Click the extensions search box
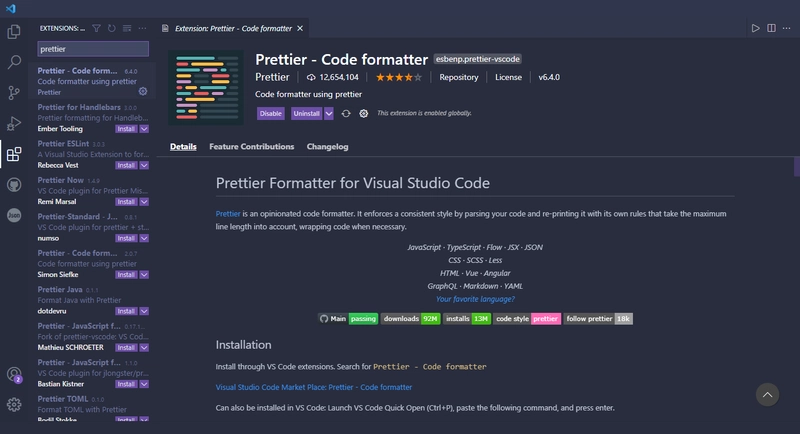The height and width of the screenshot is (434, 800). (93, 49)
